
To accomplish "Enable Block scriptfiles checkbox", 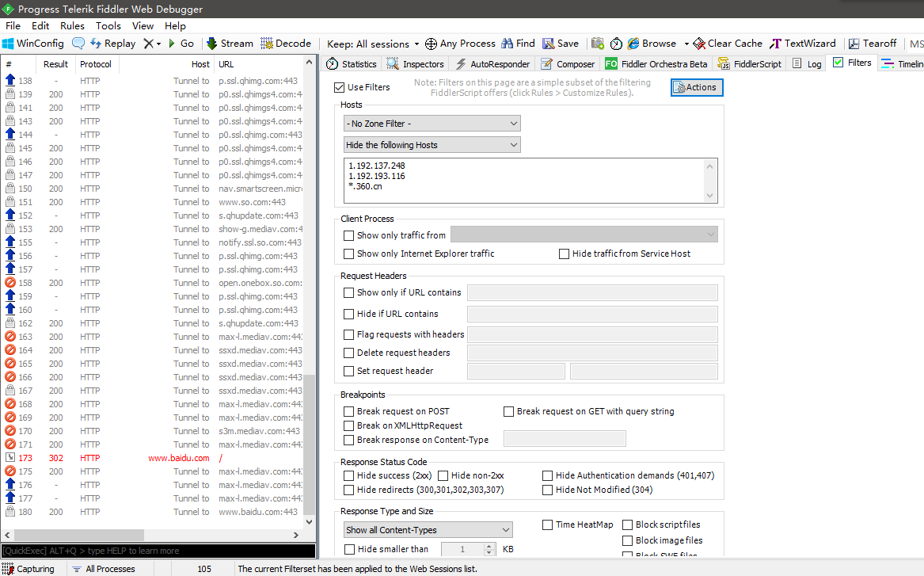I will pos(628,525).
